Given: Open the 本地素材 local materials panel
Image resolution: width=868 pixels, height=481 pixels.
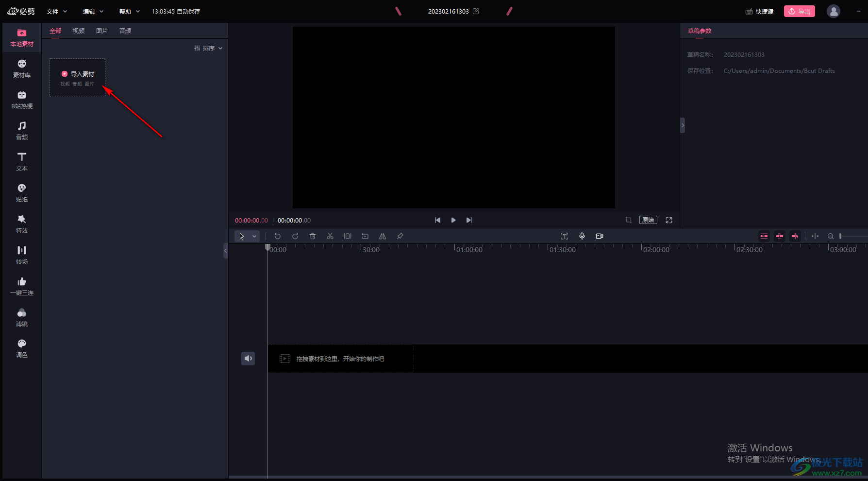Looking at the screenshot, I should [x=22, y=38].
